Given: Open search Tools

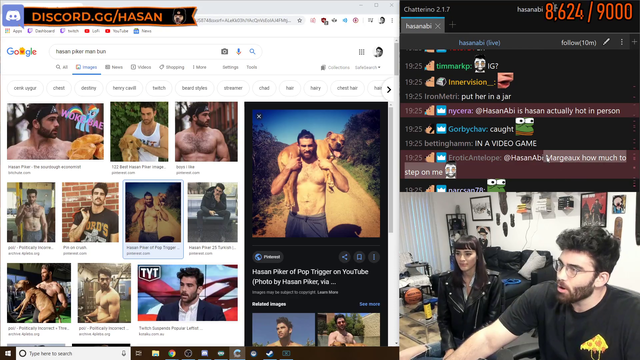Looking at the screenshot, I should pos(252,67).
